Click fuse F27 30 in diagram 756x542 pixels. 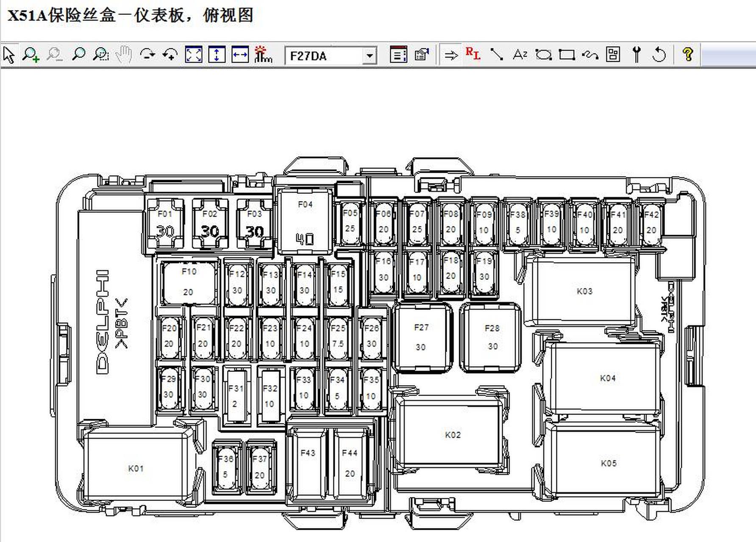pos(422,337)
